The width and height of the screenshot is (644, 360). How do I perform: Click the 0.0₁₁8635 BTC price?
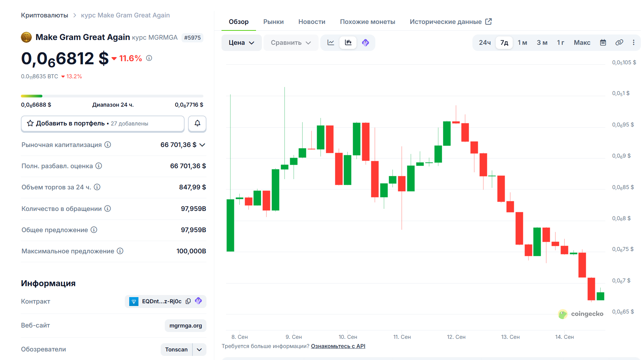(x=40, y=76)
